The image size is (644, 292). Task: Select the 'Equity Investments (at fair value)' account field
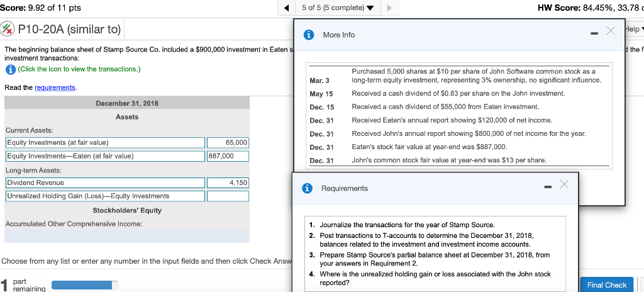tap(105, 143)
